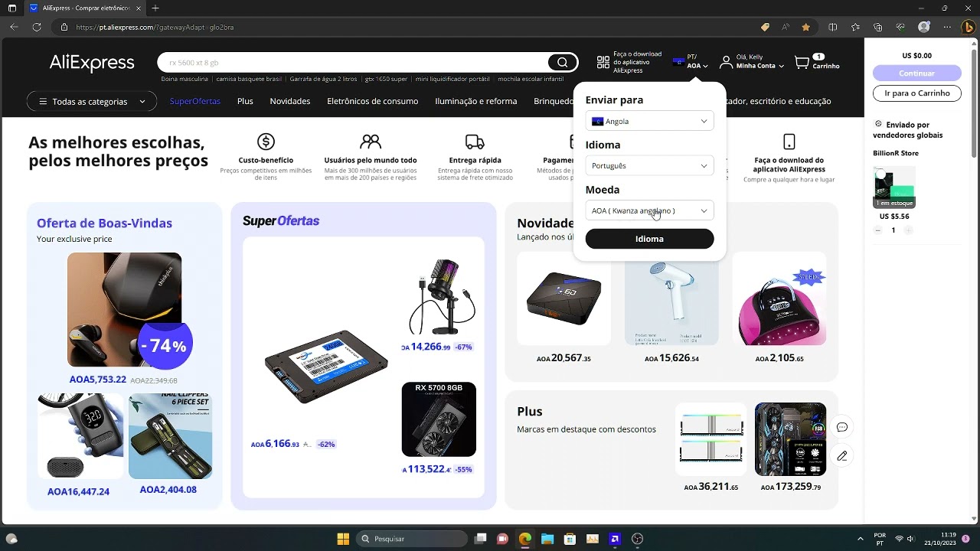Image resolution: width=980 pixels, height=551 pixels.
Task: Click the Continuar button in cart panel
Action: pos(917,73)
